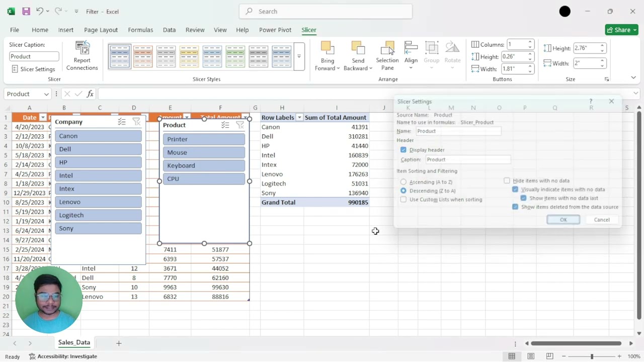Toggle Hide items with no data
Viewport: 644px width, 362px height.
click(507, 180)
